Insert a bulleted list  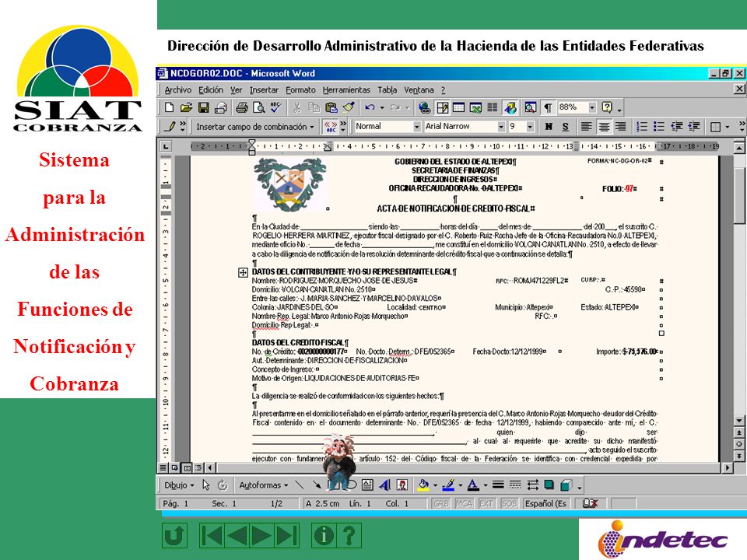(659, 127)
